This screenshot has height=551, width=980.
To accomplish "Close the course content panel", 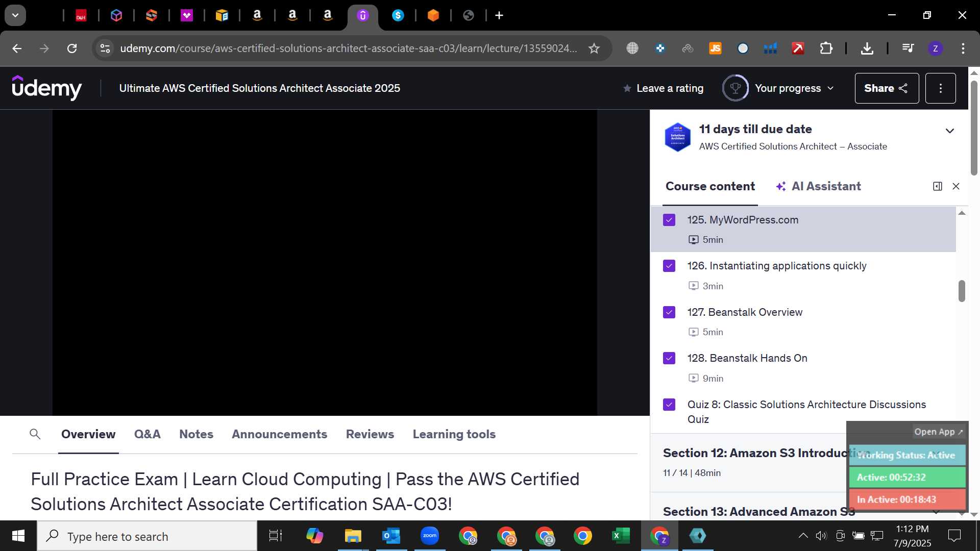I will click(x=956, y=186).
